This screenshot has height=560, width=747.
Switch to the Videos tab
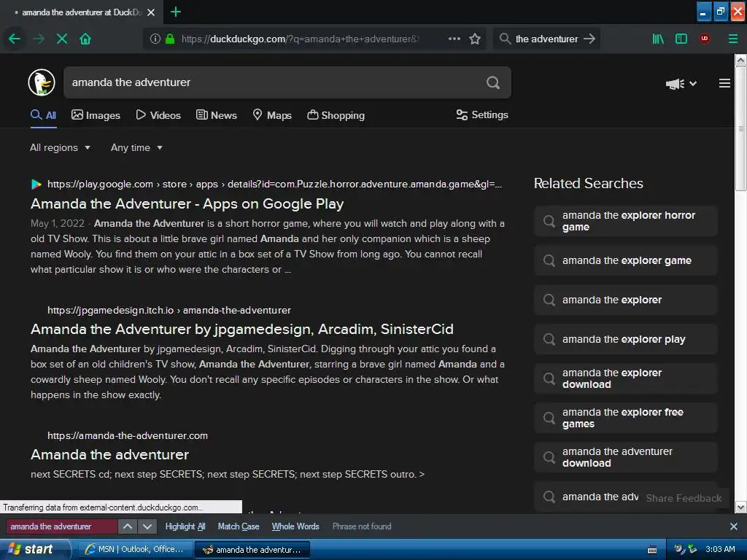click(158, 115)
